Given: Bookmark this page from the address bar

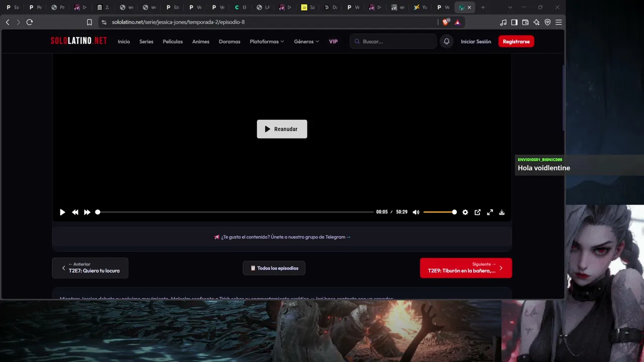Looking at the screenshot, I should [x=89, y=22].
